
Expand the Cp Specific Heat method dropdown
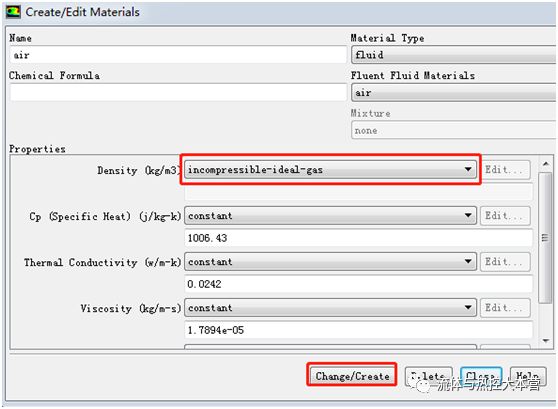[331, 216]
